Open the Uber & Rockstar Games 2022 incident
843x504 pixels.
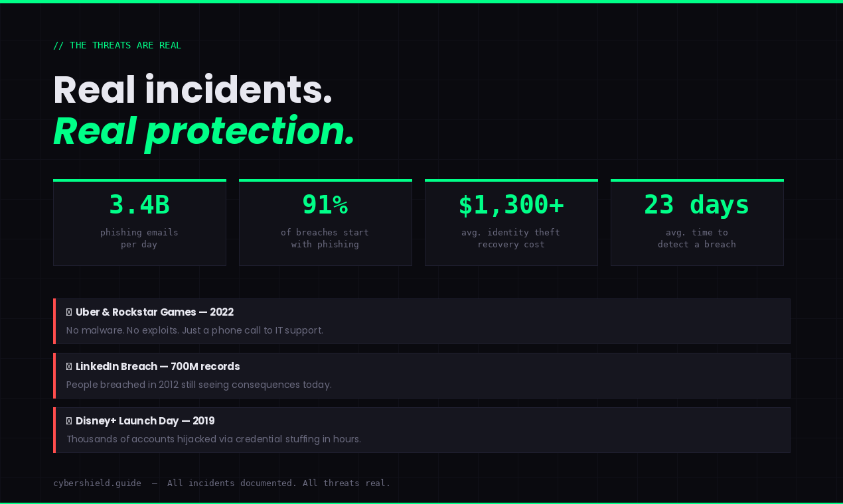point(421,321)
